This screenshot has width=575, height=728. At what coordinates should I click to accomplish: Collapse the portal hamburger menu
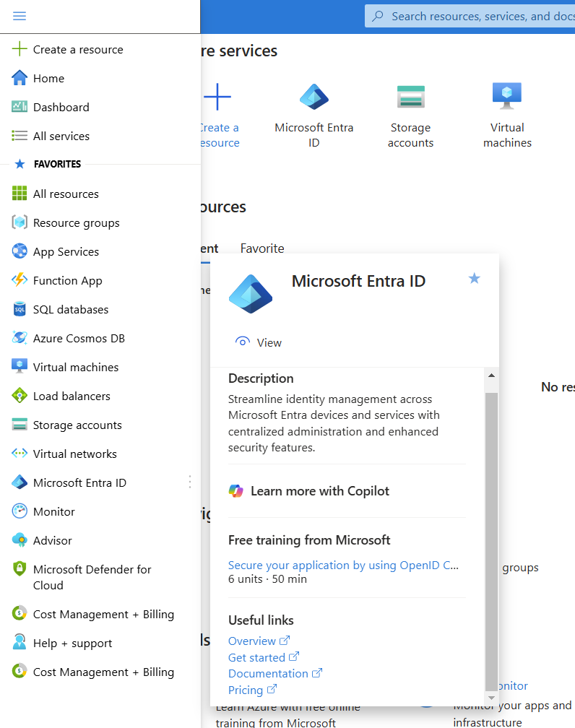click(19, 16)
